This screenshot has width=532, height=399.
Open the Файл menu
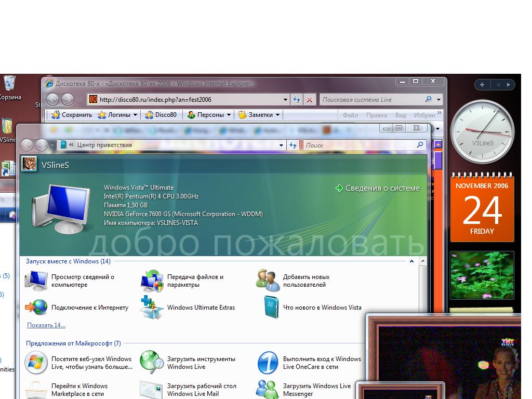click(x=350, y=115)
